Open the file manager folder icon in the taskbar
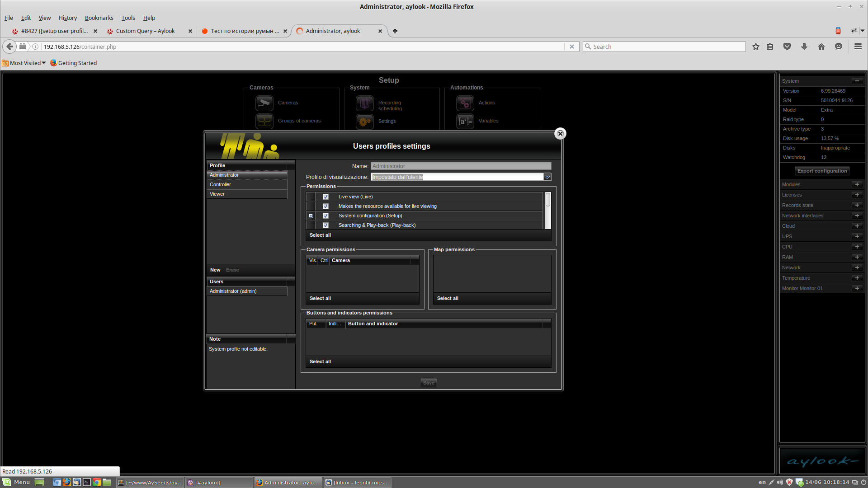Viewport: 868px width, 488px height. point(107,482)
